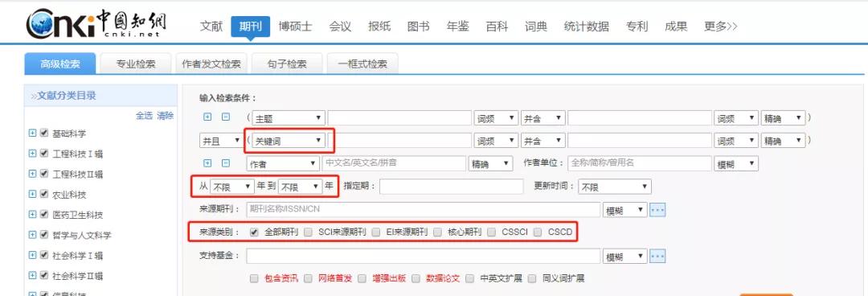868x296 pixels.
Task: Switch to the 一框式检索 tab
Action: pos(362,64)
